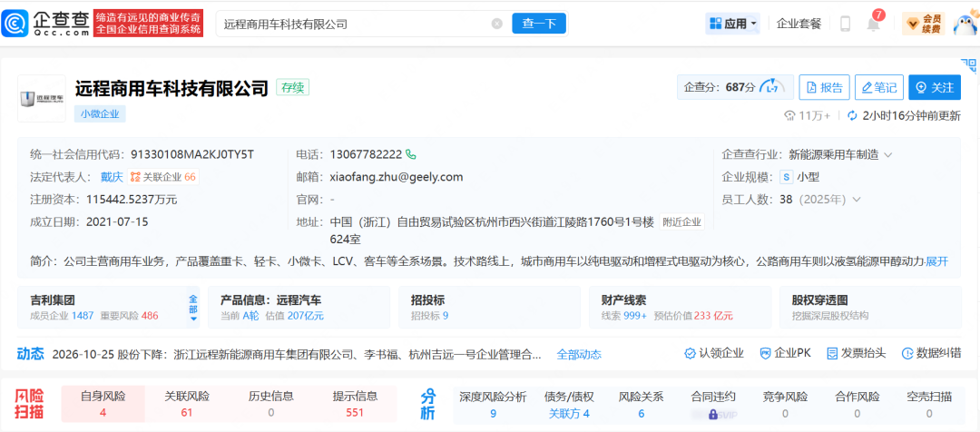Open 数据纠错 data correction

931,353
